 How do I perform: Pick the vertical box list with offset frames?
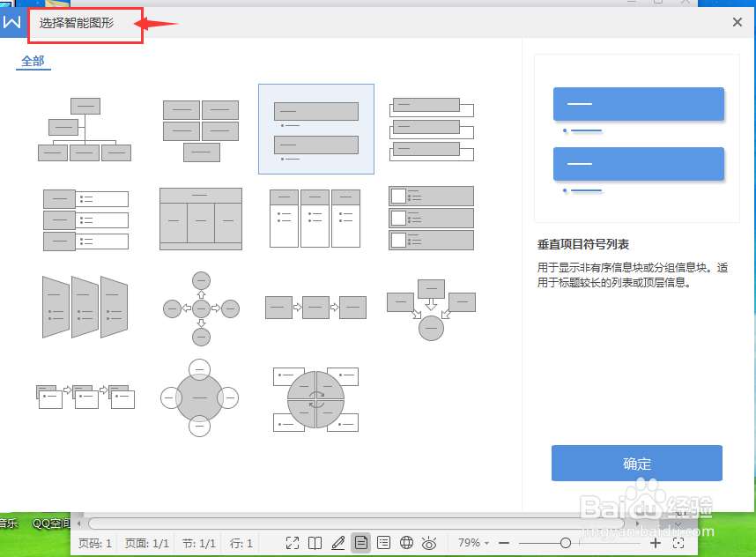[432, 130]
